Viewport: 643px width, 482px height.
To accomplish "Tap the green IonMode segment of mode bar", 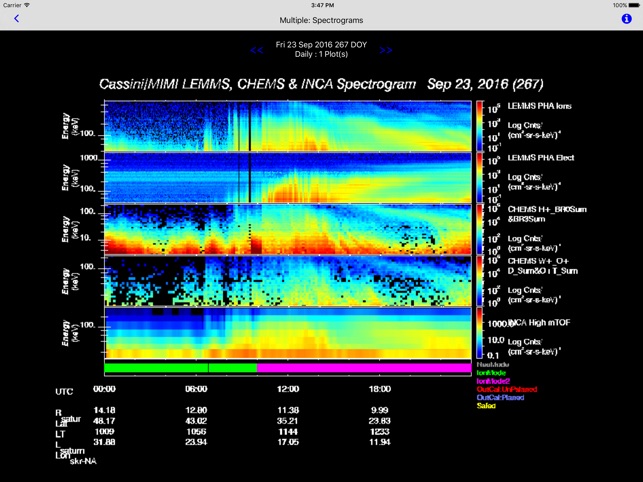I will point(180,368).
